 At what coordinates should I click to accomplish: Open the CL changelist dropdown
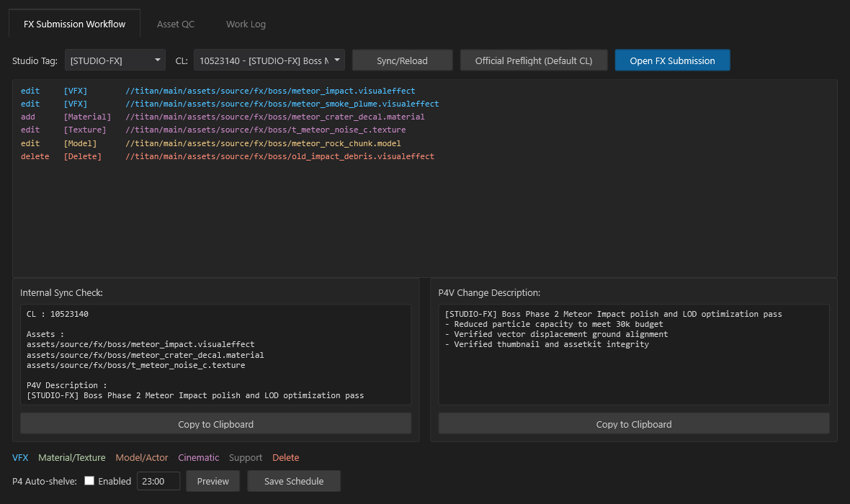pyautogui.click(x=269, y=60)
